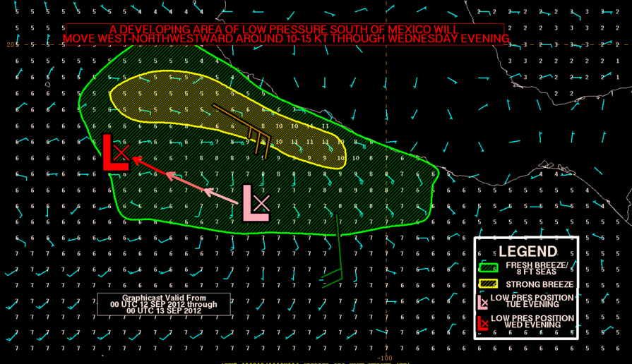Click headline line 'A DEVELOPING AREA OF LOW PRESSURE'

coord(284,30)
